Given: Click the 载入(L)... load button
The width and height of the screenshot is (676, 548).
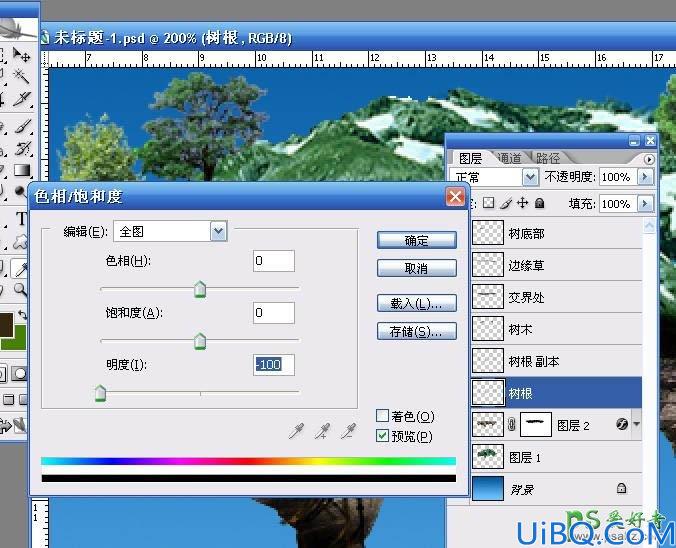Looking at the screenshot, I should (416, 303).
